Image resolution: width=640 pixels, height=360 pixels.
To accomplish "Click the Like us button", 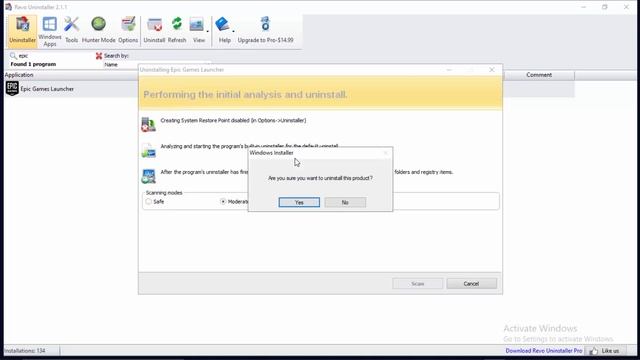I will [x=605, y=351].
